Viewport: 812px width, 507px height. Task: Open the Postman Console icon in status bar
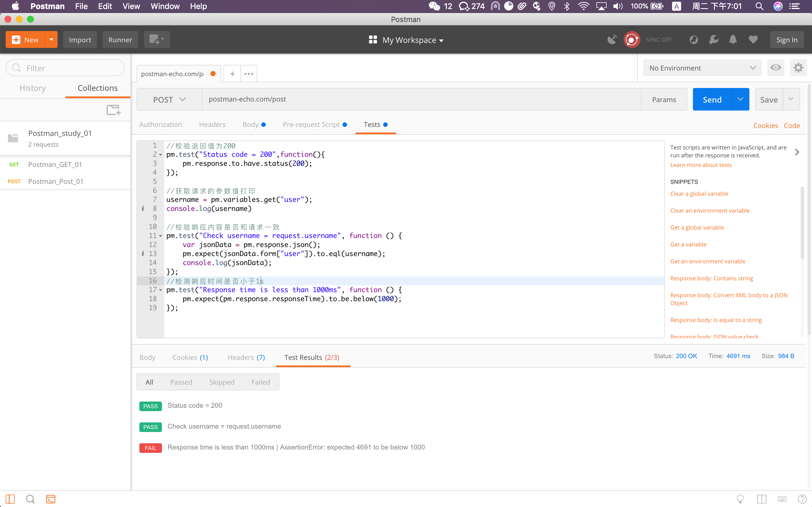(x=51, y=499)
